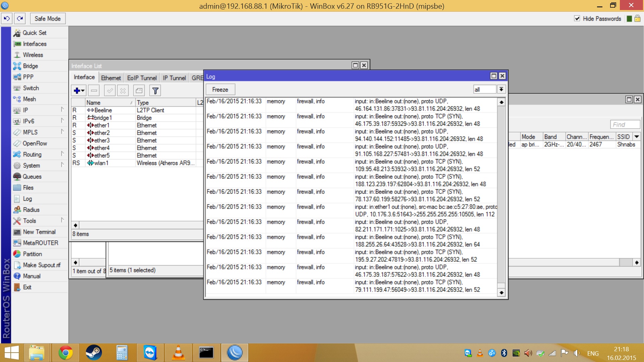644x362 pixels.
Task: Click the ENG language indicator
Action: pos(593,353)
